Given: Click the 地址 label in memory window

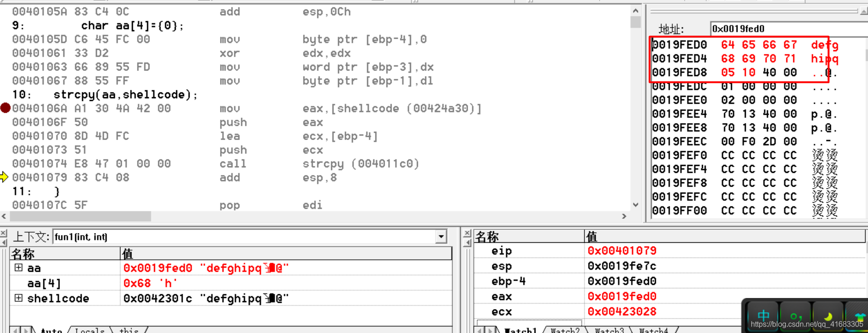Looking at the screenshot, I should (x=671, y=29).
